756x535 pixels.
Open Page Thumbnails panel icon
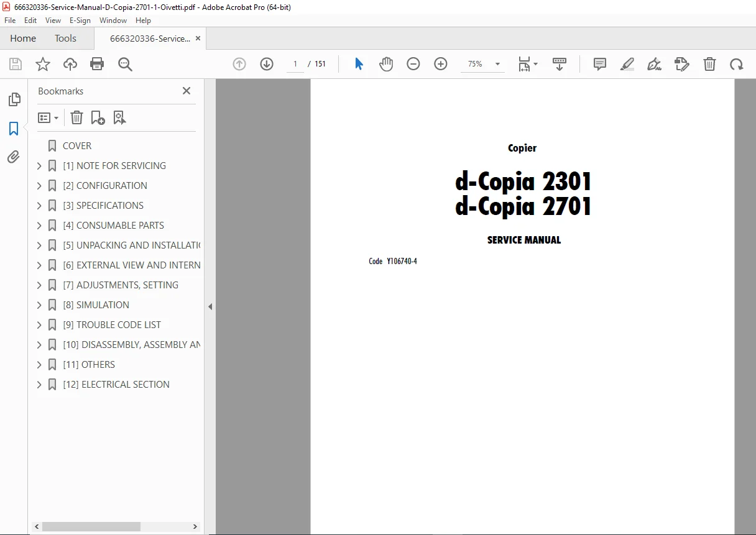coord(14,99)
